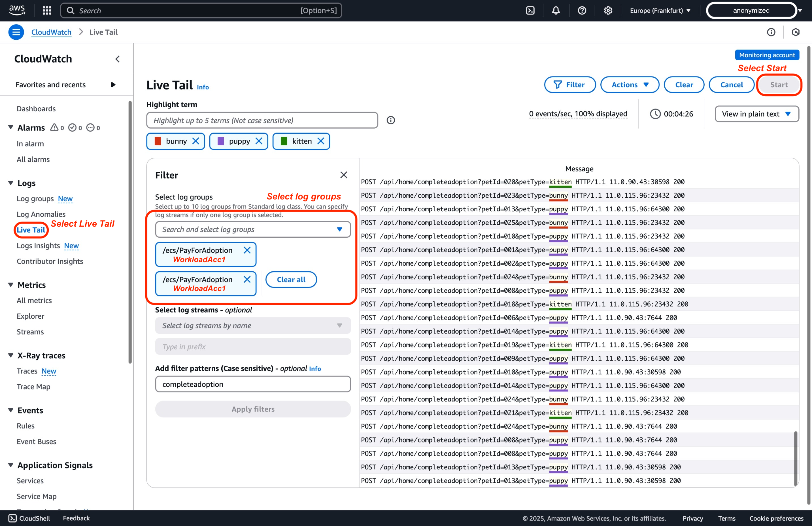Image resolution: width=812 pixels, height=526 pixels.
Task: Click the green kitten color swatch
Action: point(284,141)
